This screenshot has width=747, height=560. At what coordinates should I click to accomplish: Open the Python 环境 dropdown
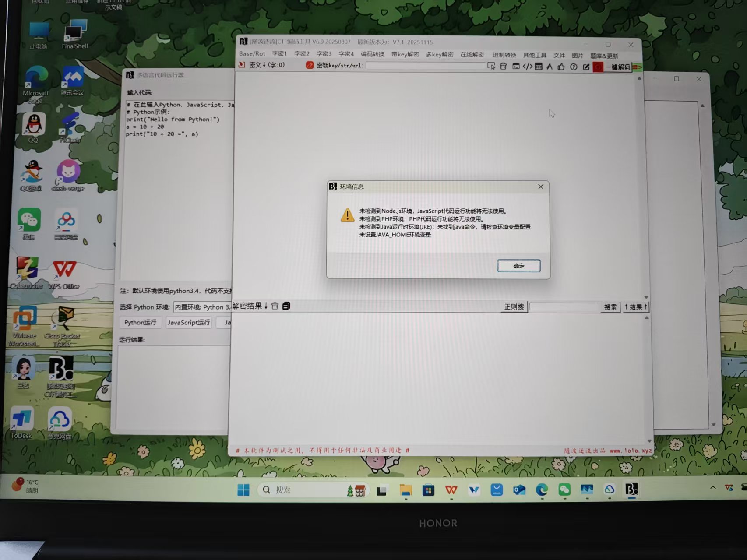(203, 307)
